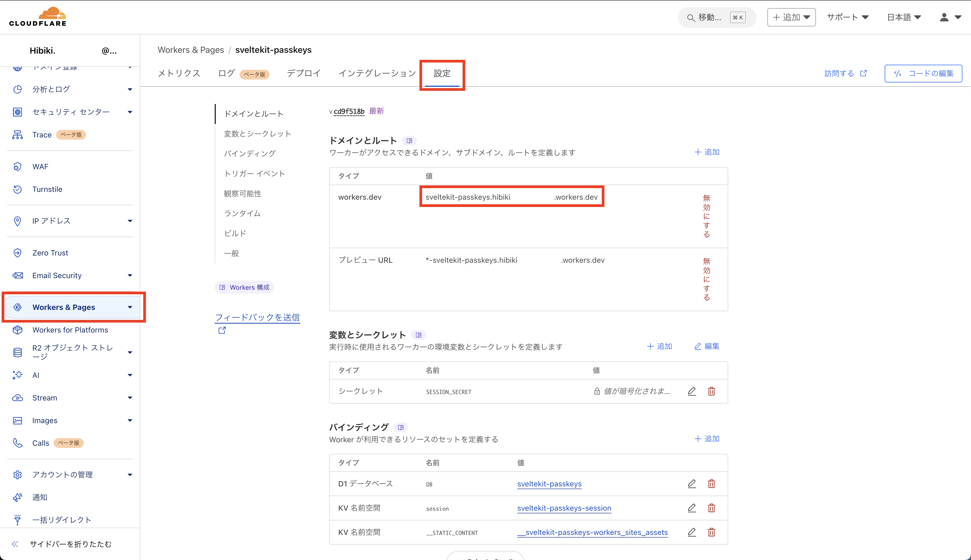Click the Cloudflare logo

click(x=38, y=17)
